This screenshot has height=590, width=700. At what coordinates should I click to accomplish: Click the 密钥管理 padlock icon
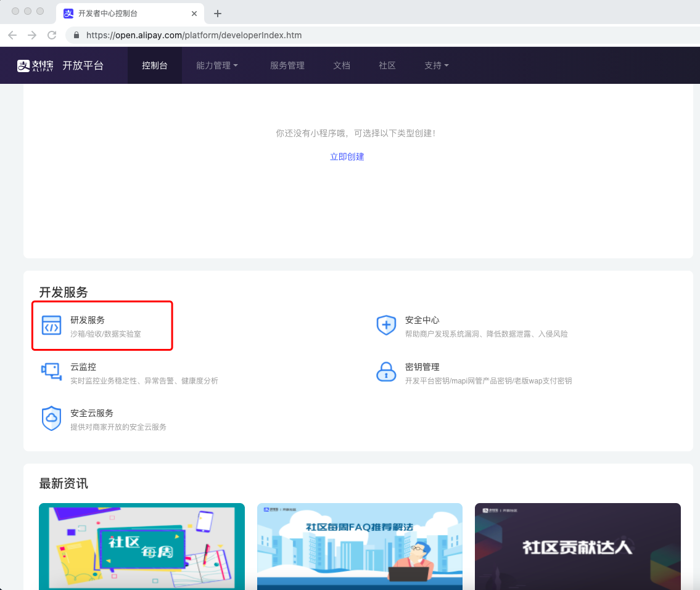click(386, 372)
